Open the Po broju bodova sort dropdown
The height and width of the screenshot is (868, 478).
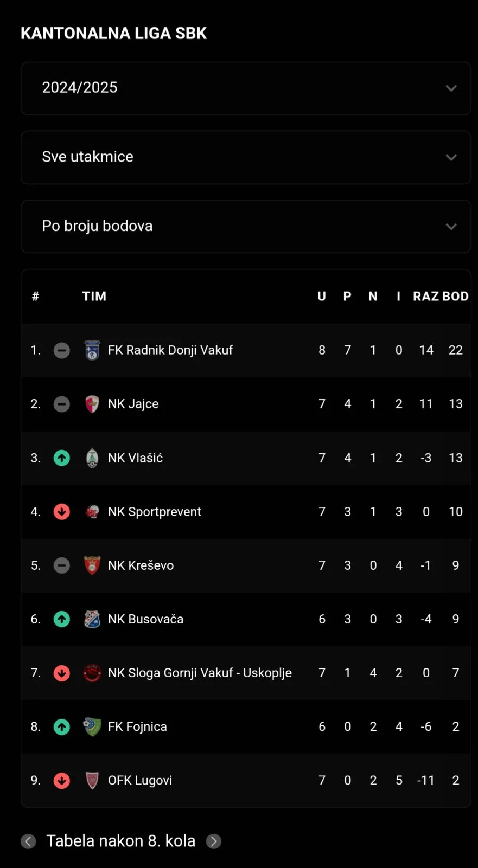tap(246, 227)
